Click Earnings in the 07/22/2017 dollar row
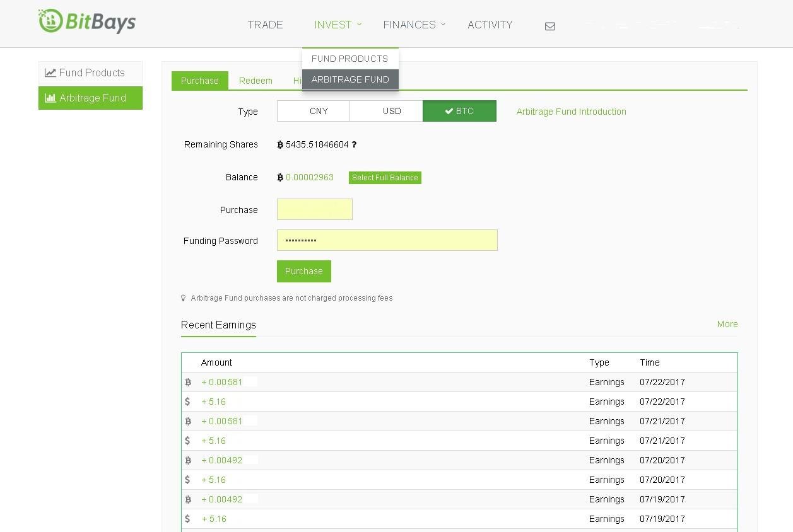Image resolution: width=793 pixels, height=532 pixels. pos(607,402)
